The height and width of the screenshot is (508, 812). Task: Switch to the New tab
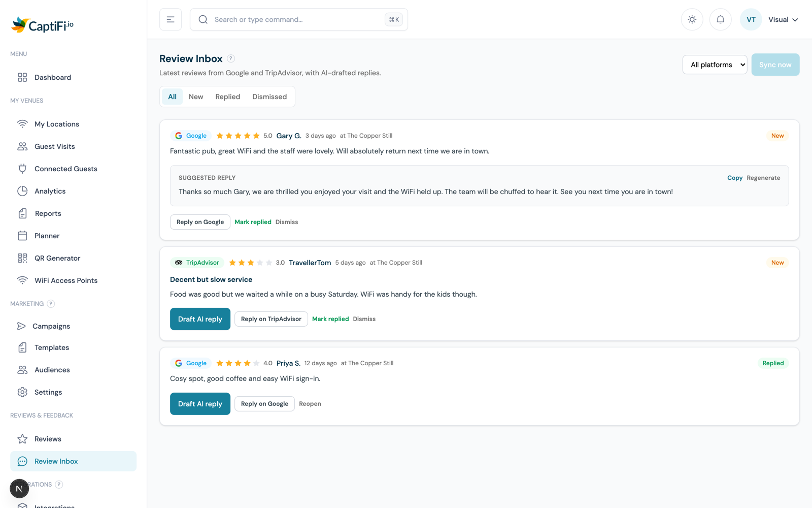coord(196,97)
